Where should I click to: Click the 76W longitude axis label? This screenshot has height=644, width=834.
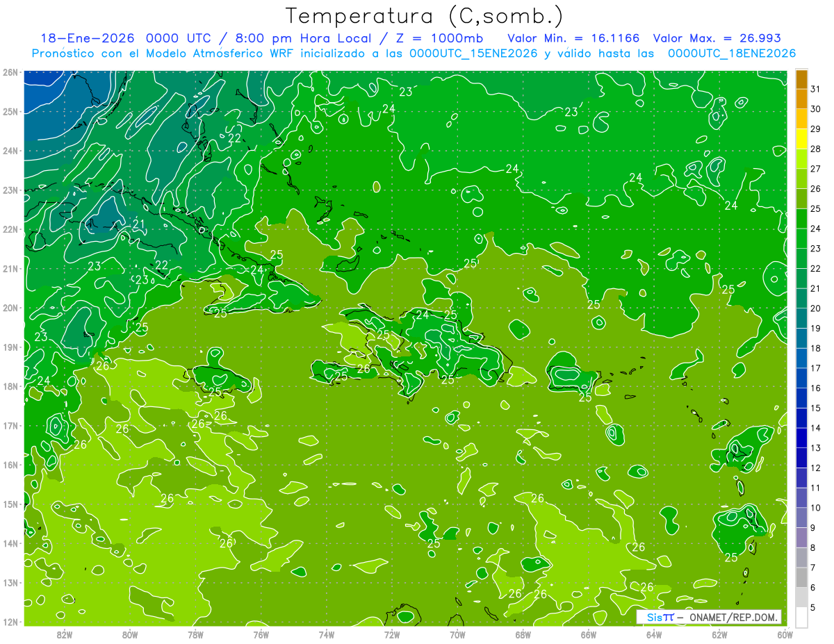click(261, 634)
